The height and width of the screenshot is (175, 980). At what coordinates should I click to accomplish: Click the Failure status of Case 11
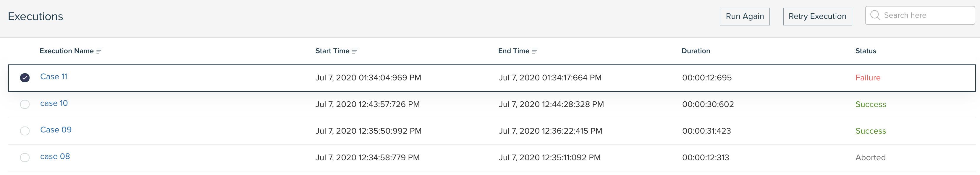coord(868,78)
